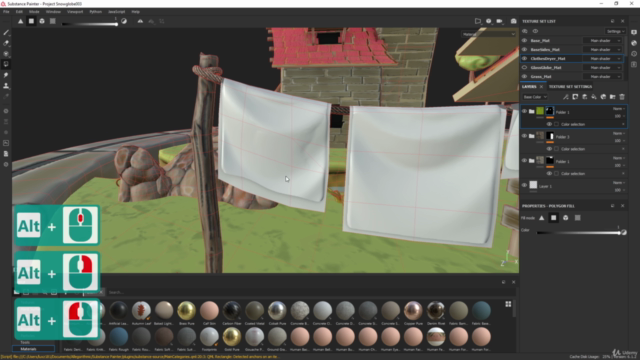Image resolution: width=640 pixels, height=360 pixels.
Task: Close the Layers tab
Action: coord(542,87)
